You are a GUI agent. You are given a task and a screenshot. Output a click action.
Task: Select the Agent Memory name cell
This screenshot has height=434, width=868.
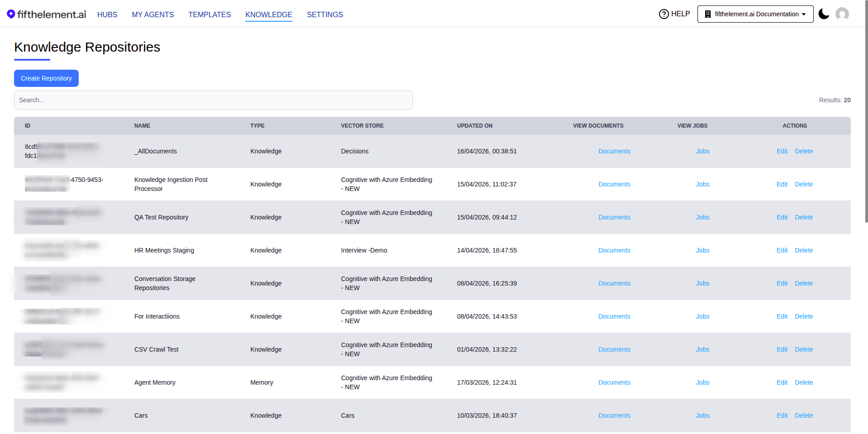click(155, 382)
